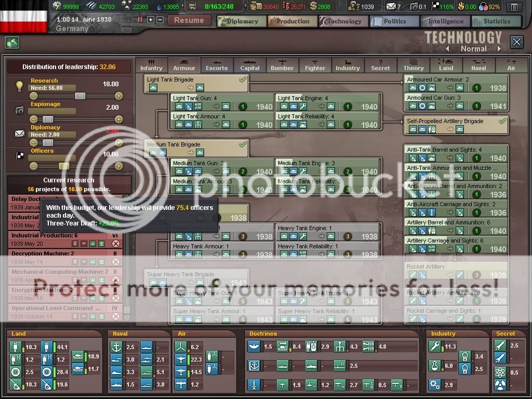532x399 pixels.
Task: Open the Production tab
Action: (x=293, y=21)
